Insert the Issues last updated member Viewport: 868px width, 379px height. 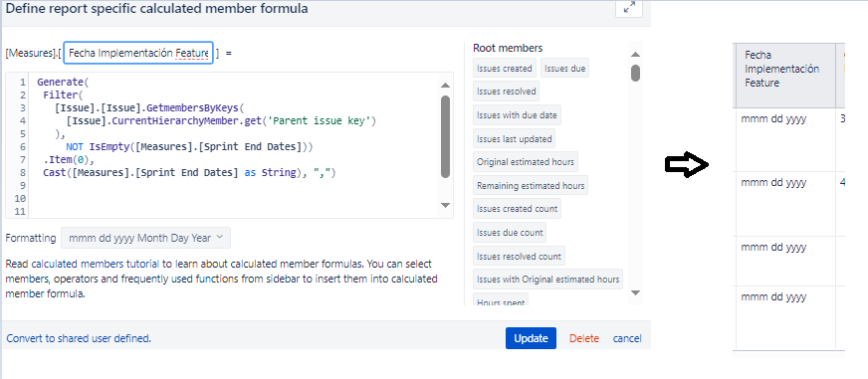(x=515, y=139)
